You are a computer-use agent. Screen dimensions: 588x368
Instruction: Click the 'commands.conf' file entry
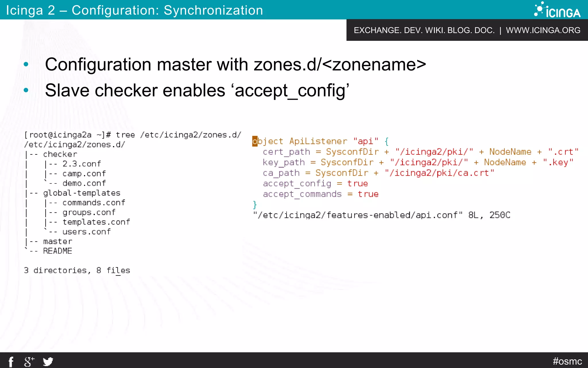[94, 203]
